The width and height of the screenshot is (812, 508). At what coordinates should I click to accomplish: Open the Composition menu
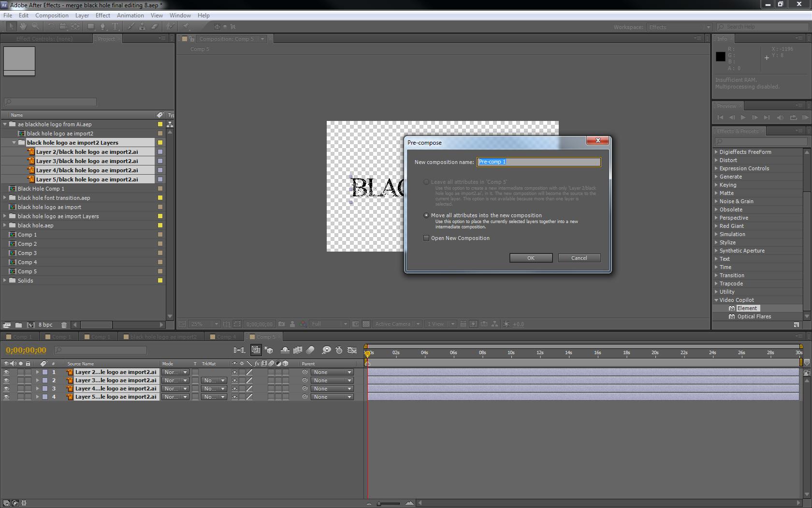tap(52, 15)
